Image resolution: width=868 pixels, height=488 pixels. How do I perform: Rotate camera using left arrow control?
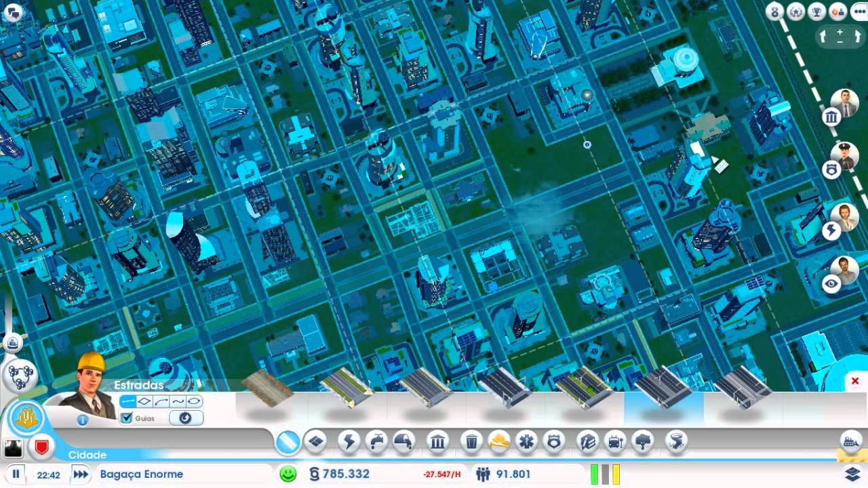tap(823, 37)
